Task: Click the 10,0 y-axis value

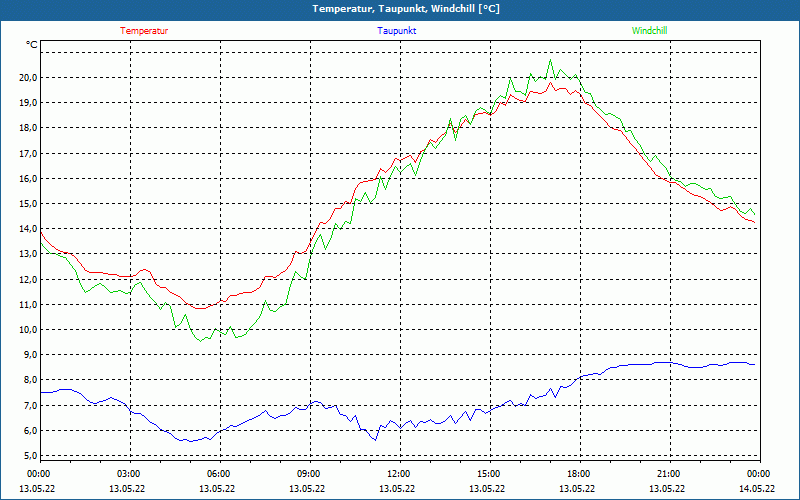Action: (28, 329)
